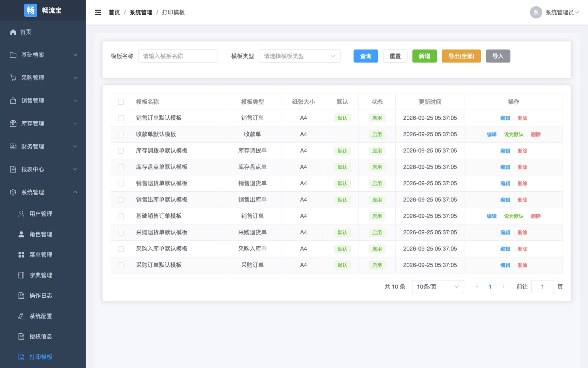Image resolution: width=588 pixels, height=368 pixels.
Task: Open 报表中心 sidebar menu
Action: [43, 169]
